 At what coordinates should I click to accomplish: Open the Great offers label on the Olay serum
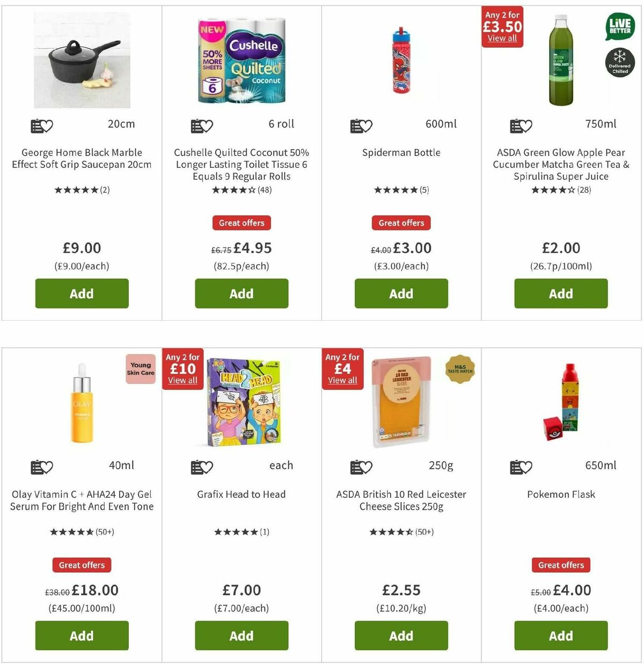(82, 565)
